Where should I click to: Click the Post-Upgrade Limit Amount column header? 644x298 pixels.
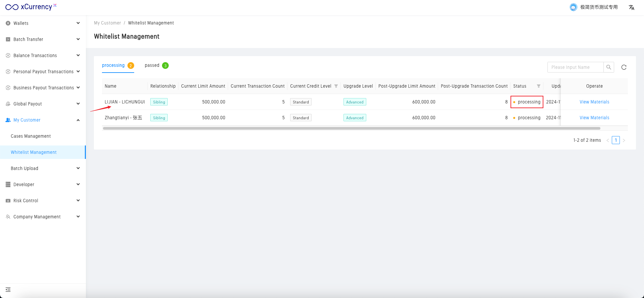407,86
